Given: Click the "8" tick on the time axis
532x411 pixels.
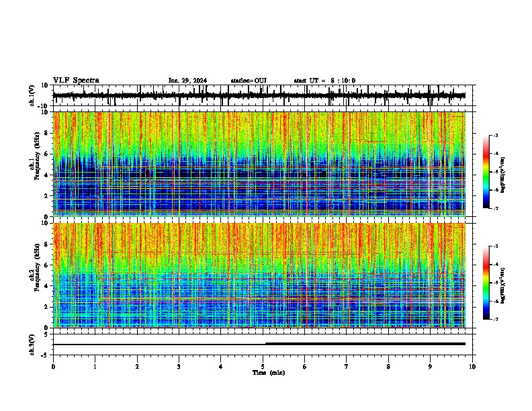Looking at the screenshot, I should tap(388, 367).
